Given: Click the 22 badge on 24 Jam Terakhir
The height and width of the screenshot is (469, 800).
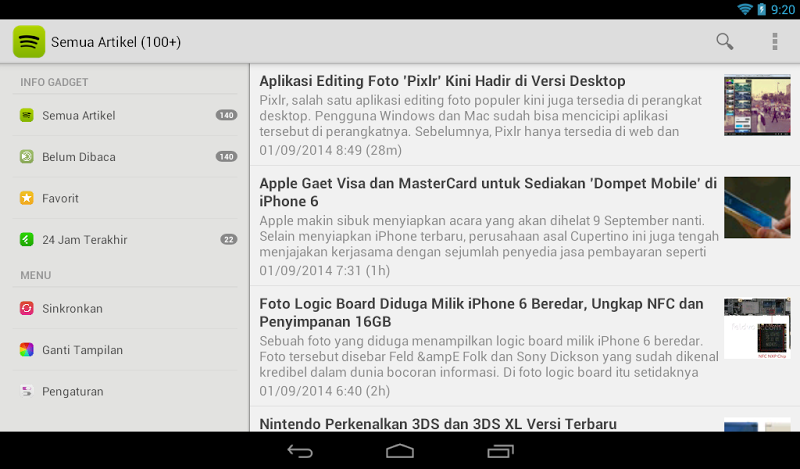Looking at the screenshot, I should point(229,239).
